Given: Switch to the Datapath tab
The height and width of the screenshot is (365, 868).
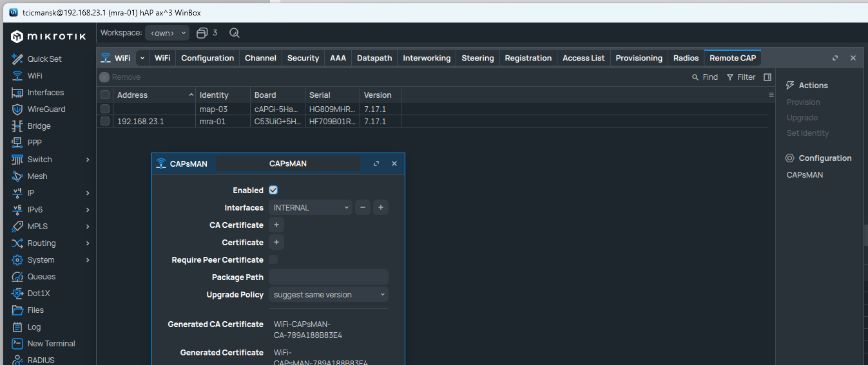Looking at the screenshot, I should pyautogui.click(x=374, y=58).
